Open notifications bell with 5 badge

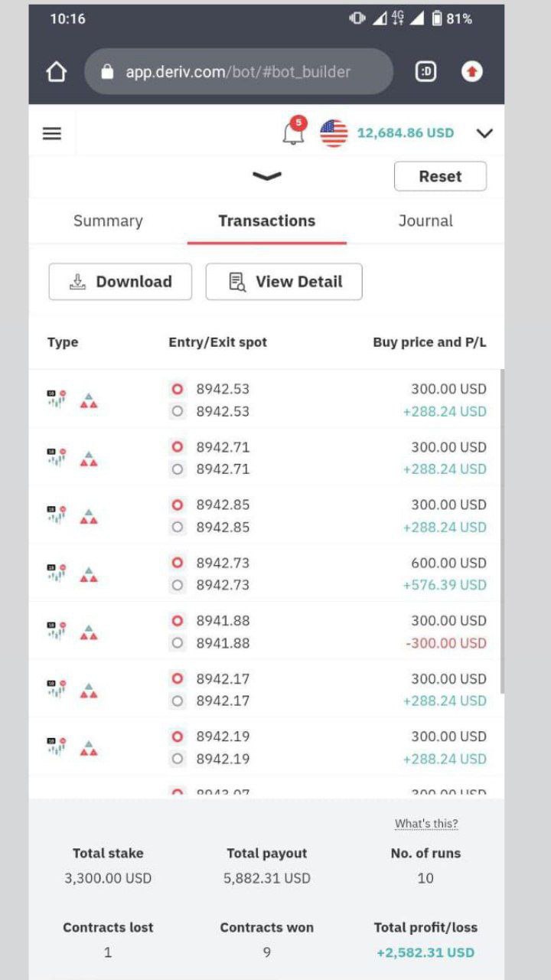(x=294, y=131)
